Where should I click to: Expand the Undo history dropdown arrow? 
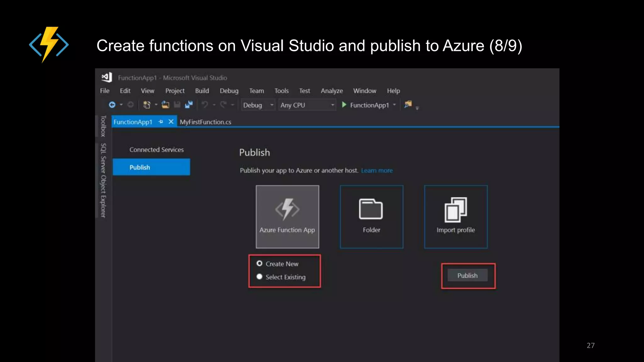[x=214, y=105]
